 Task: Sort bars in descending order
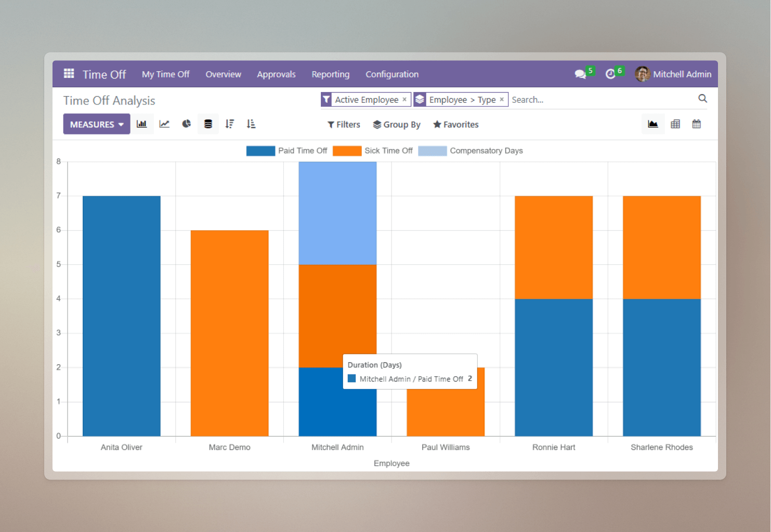click(230, 124)
